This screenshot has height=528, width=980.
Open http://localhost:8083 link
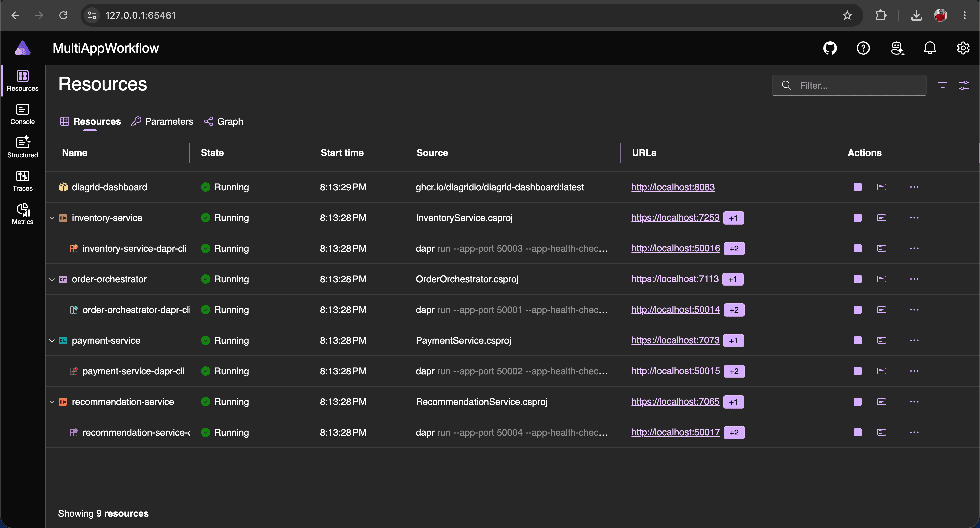point(673,187)
